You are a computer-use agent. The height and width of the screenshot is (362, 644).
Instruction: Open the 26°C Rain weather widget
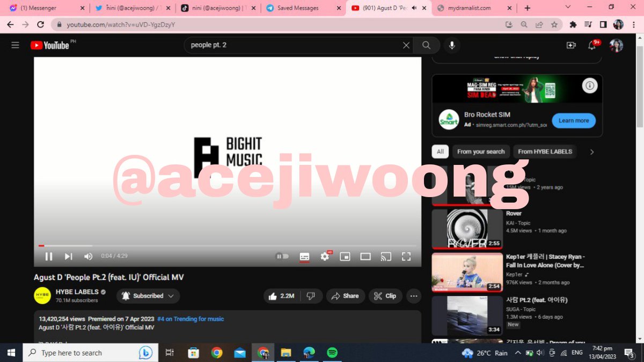tap(485, 353)
